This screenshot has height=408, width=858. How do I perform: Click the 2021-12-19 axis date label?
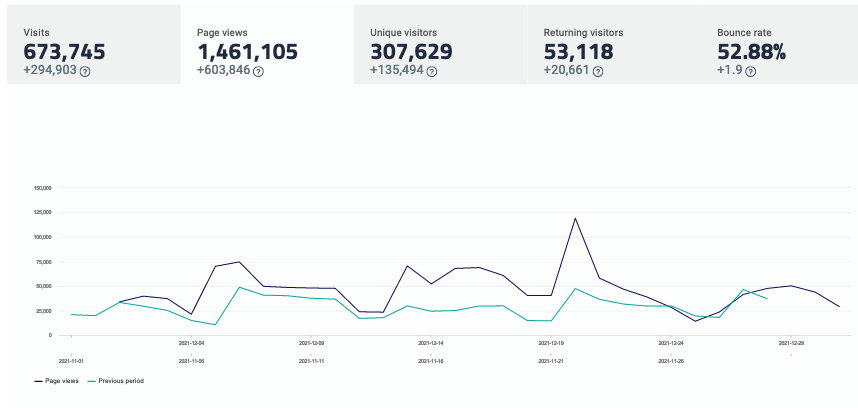(x=550, y=343)
